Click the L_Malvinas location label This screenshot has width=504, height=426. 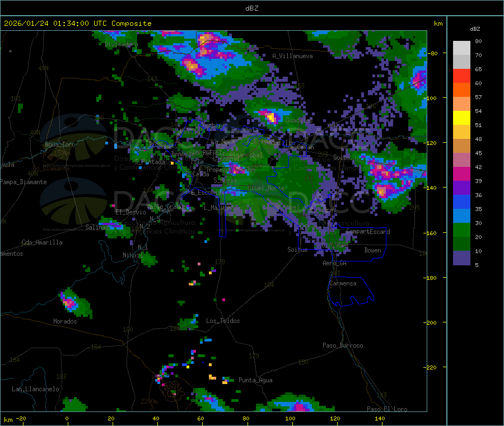pyautogui.click(x=221, y=208)
